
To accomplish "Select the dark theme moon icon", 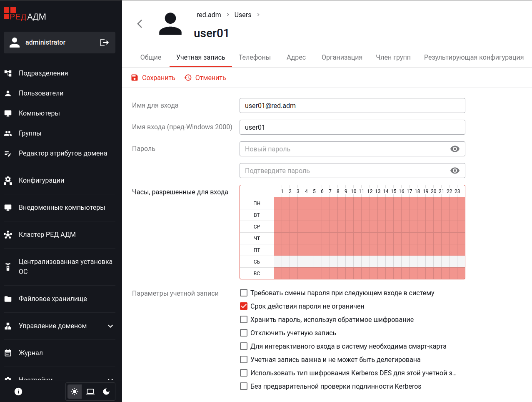I will (x=106, y=392).
